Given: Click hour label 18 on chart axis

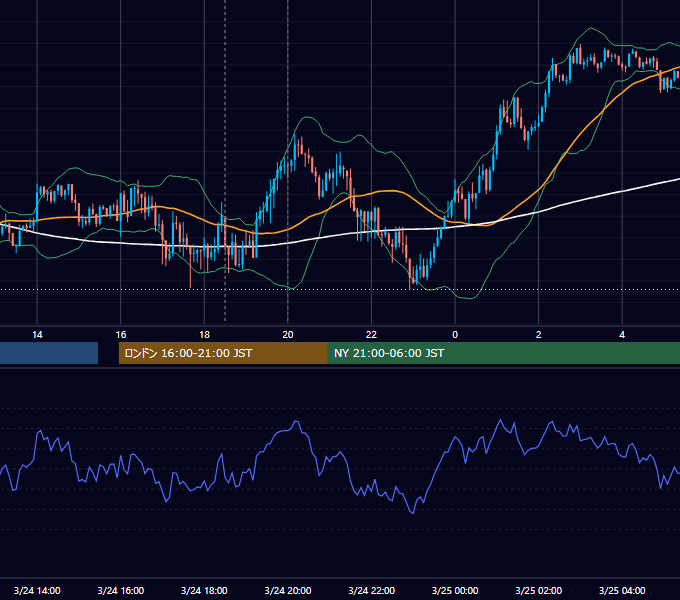Looking at the screenshot, I should coord(204,335).
